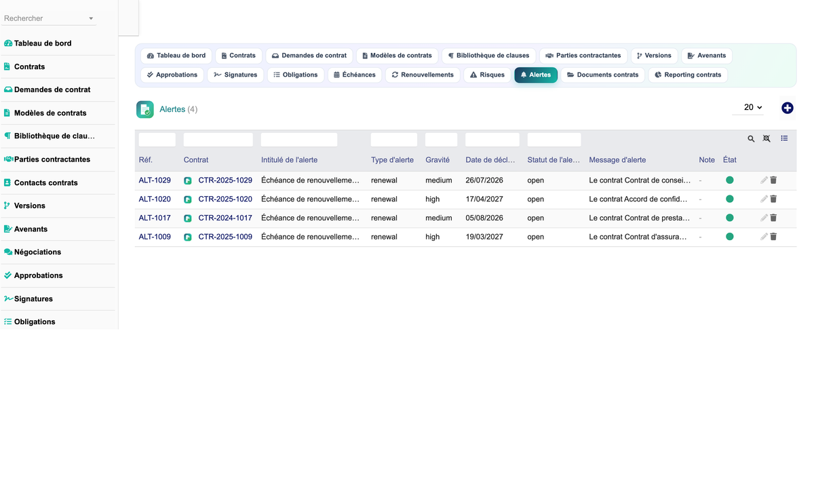
Task: Open alert reference ALT-1029
Action: click(x=155, y=180)
